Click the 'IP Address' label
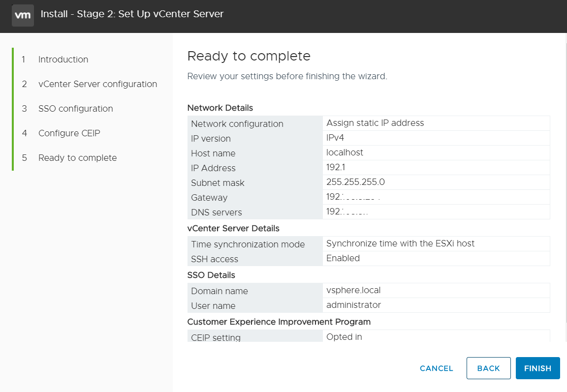 (213, 168)
